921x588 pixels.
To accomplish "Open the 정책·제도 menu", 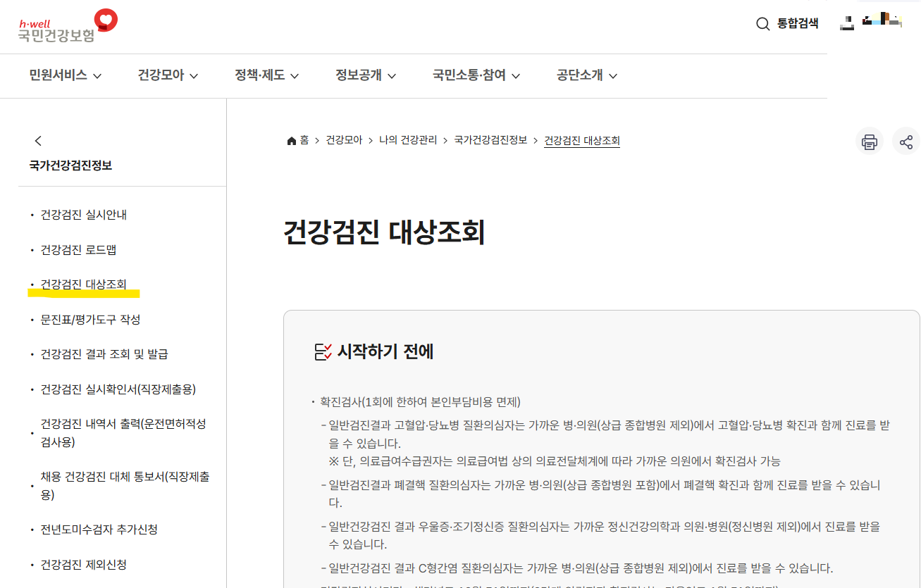I will click(260, 75).
